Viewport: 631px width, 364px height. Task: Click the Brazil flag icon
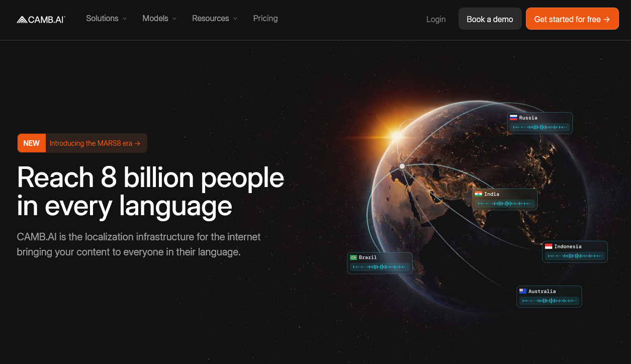coord(353,257)
